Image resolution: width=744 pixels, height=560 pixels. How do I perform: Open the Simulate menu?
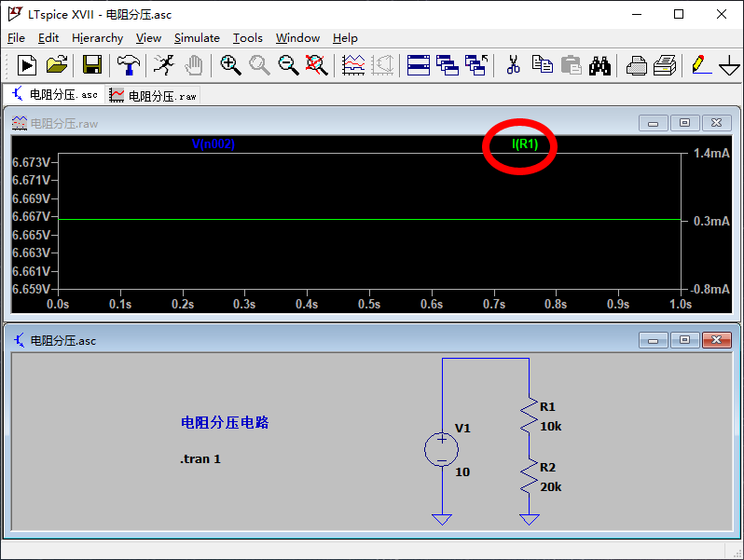click(x=197, y=38)
